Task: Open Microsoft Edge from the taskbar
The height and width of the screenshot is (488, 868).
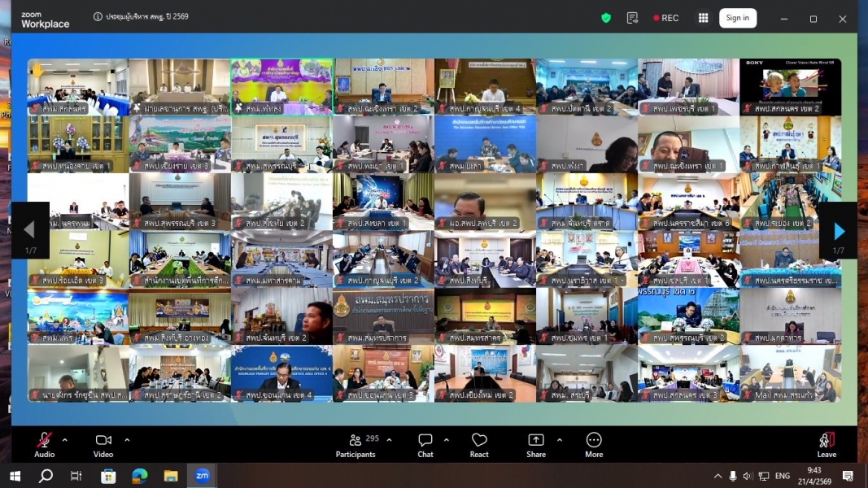Action: pyautogui.click(x=139, y=476)
